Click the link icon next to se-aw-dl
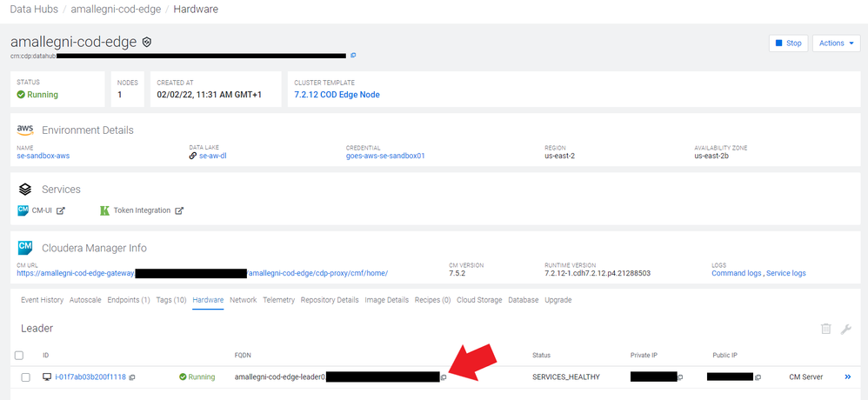 [x=192, y=156]
